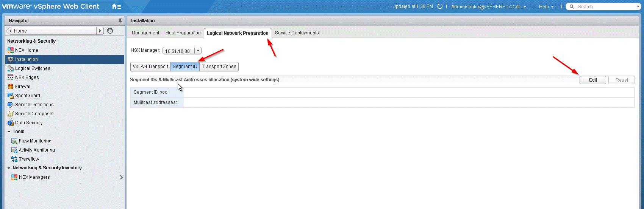Click the Traceflow icon
This screenshot has width=644, height=209.
point(14,159)
